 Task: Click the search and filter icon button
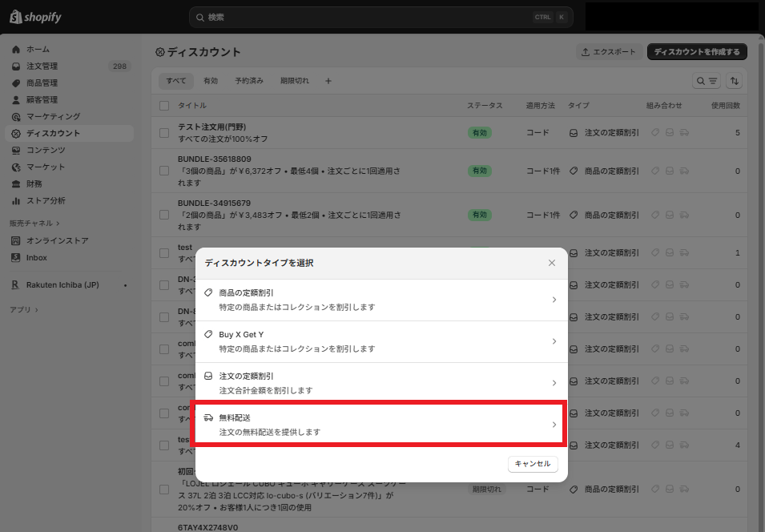tap(707, 81)
